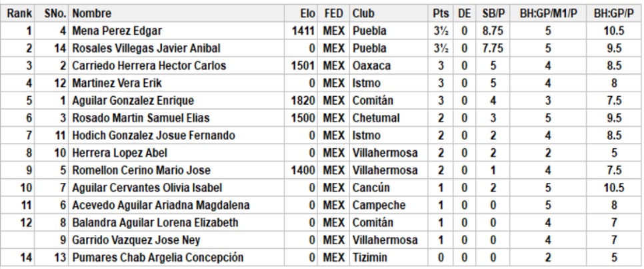
Task: Select player Rosales Villegas Javier Anibal
Action: click(146, 49)
